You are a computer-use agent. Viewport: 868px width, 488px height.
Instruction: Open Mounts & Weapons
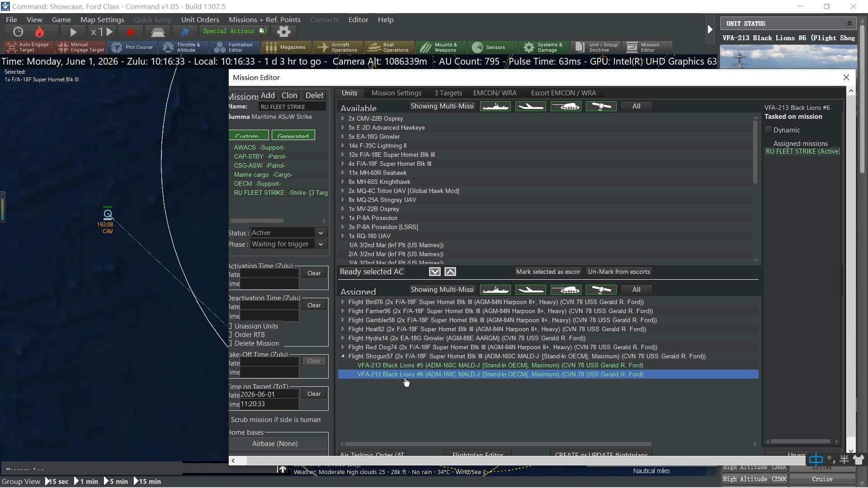click(x=441, y=47)
